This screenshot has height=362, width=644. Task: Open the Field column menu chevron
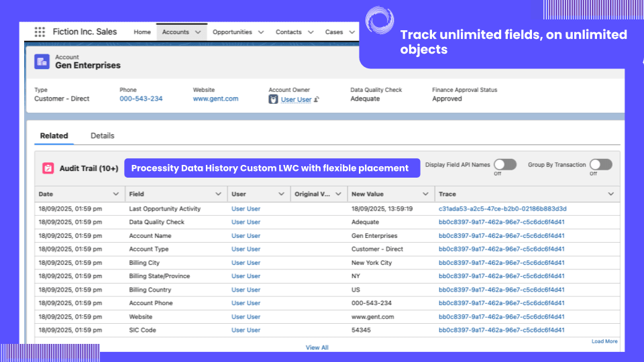[x=218, y=194]
